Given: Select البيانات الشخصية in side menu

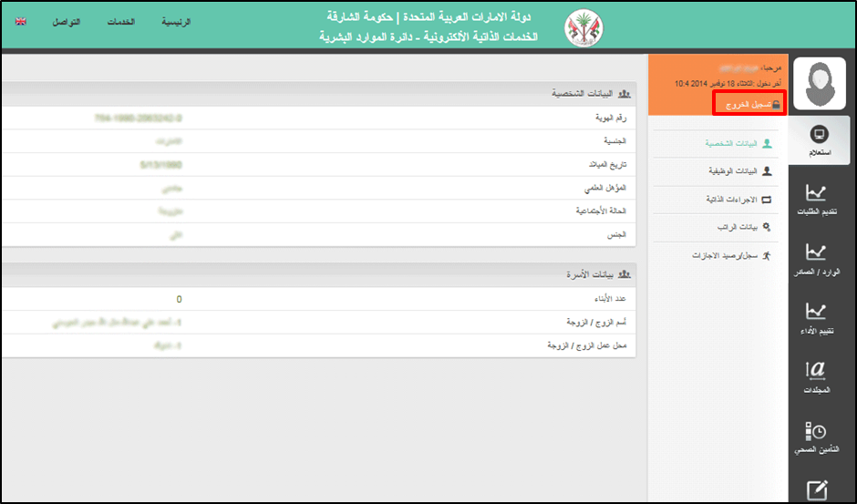Looking at the screenshot, I should [731, 143].
